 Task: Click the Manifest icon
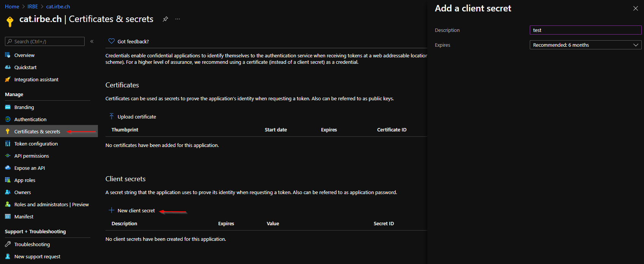click(x=8, y=217)
